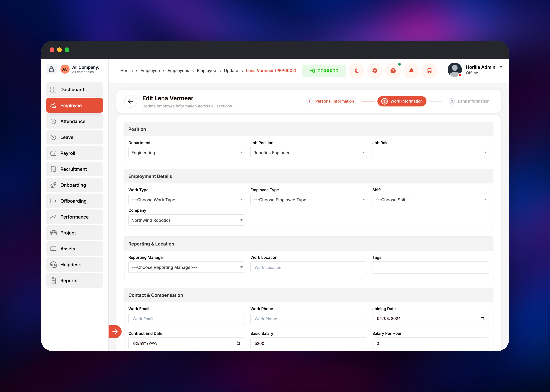Image resolution: width=550 pixels, height=392 pixels.
Task: Open the Payroll menu label in the sidebar
Action: point(68,153)
